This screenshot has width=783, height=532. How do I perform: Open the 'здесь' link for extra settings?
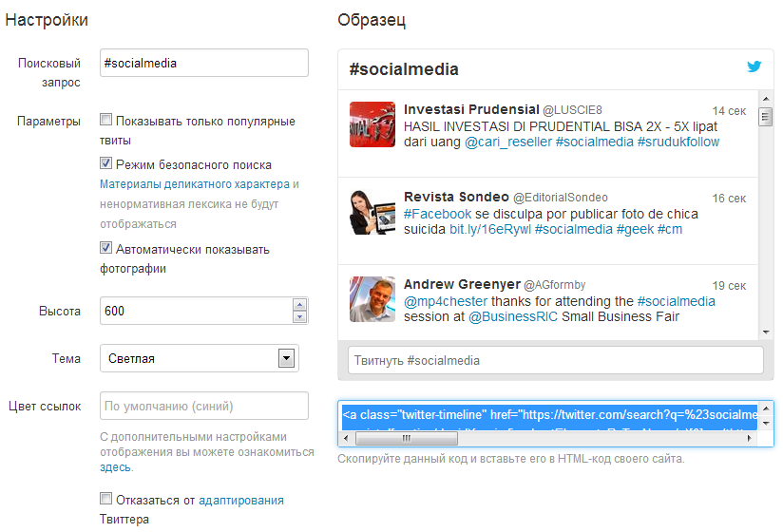115,467
